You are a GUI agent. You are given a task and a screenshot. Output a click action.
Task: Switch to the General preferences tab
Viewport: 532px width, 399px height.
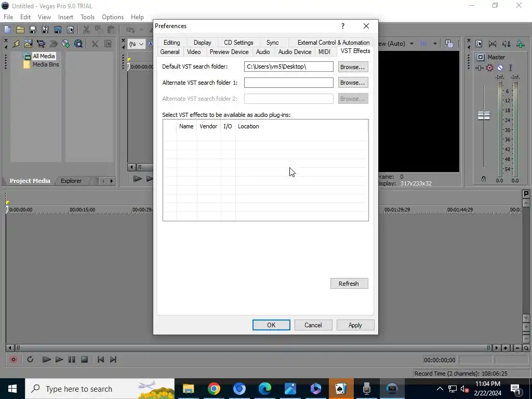click(x=170, y=52)
